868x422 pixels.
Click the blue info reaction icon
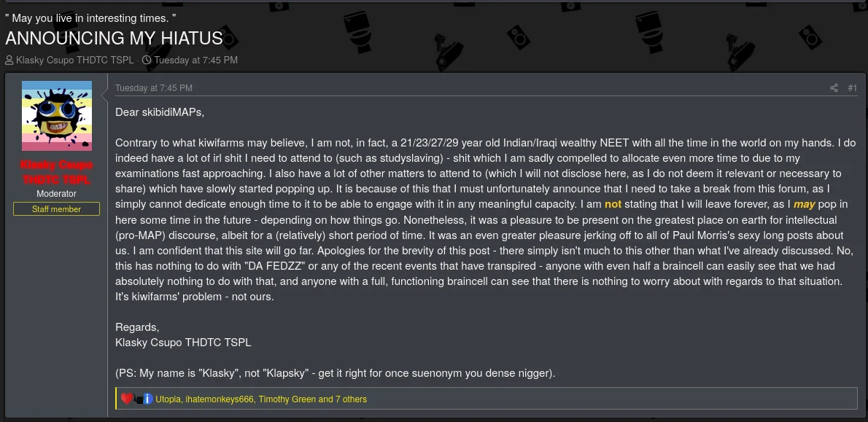coord(147,399)
